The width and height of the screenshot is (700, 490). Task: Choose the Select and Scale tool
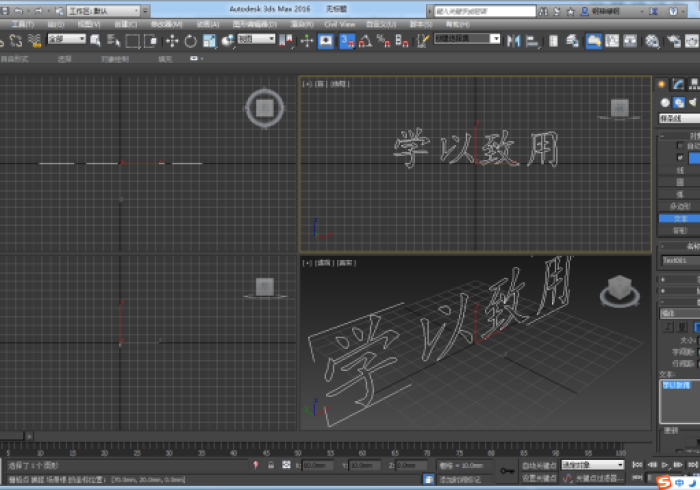coord(210,41)
